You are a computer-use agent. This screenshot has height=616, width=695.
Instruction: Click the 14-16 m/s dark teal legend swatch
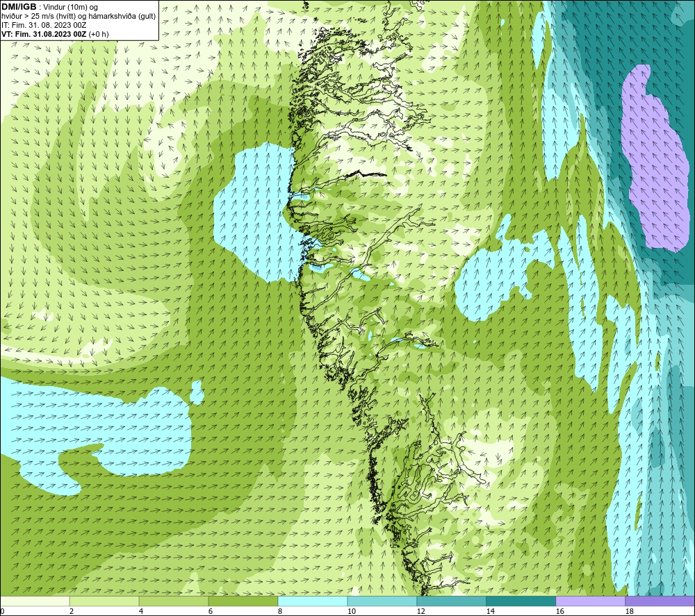[x=521, y=601]
